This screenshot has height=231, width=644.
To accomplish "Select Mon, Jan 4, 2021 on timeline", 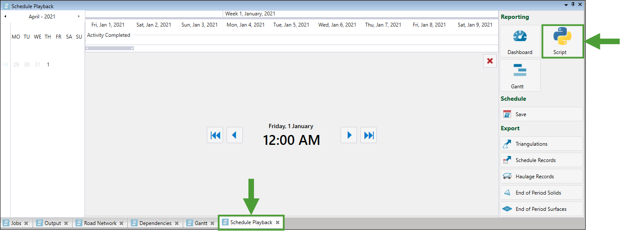I will tap(245, 25).
